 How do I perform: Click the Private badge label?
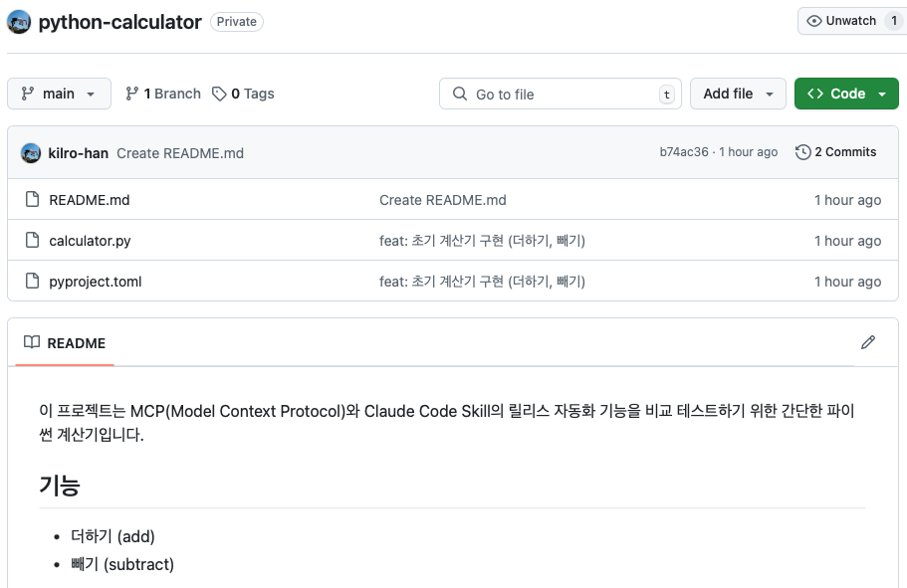pos(237,22)
